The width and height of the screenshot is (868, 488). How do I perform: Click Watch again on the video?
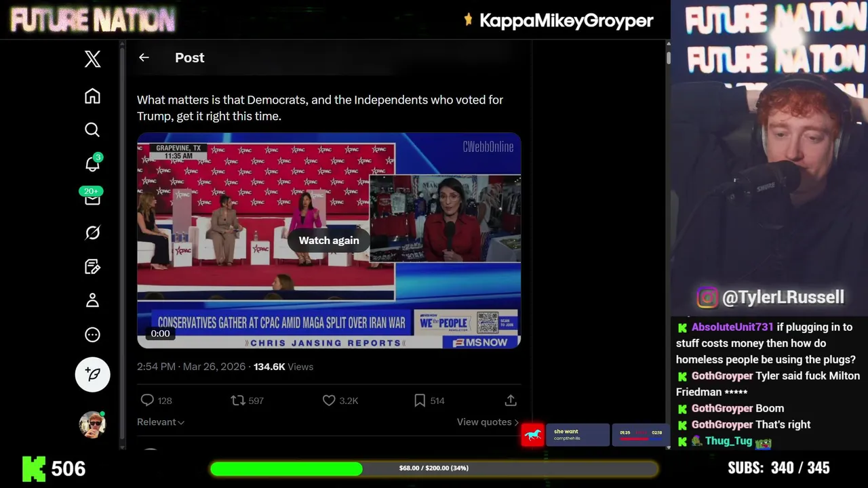(x=329, y=241)
